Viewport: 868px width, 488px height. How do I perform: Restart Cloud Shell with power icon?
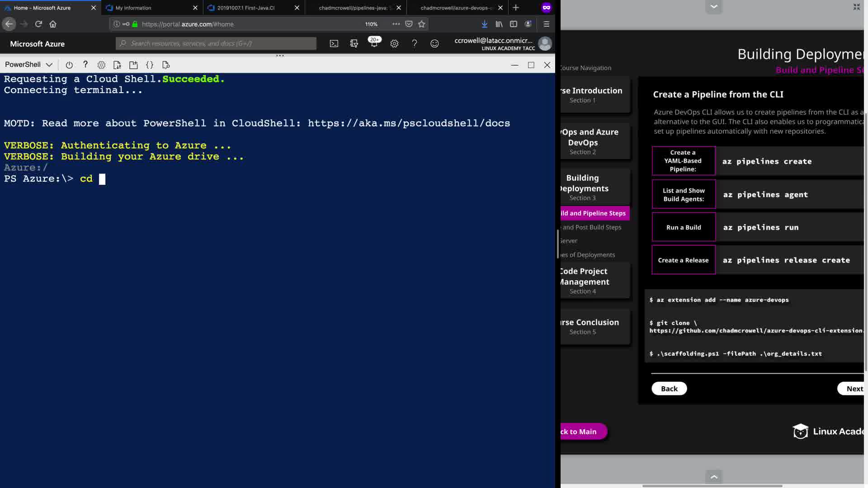(69, 65)
